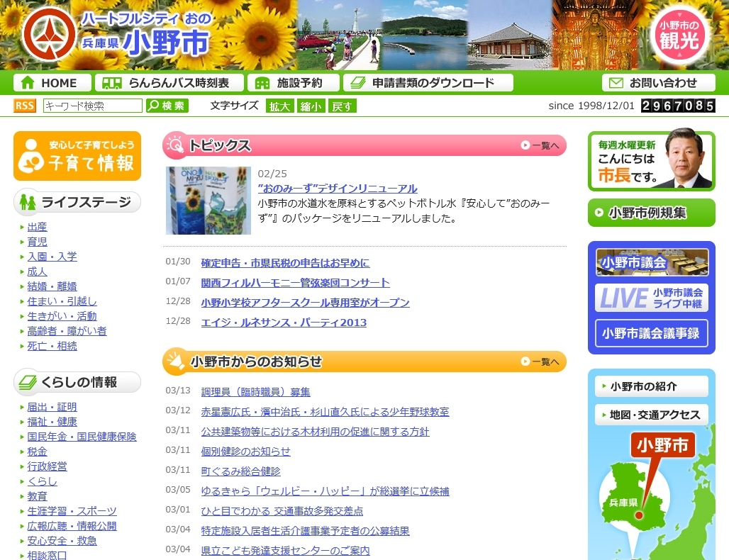Open 広報広聴・情報公開 link

[72, 526]
